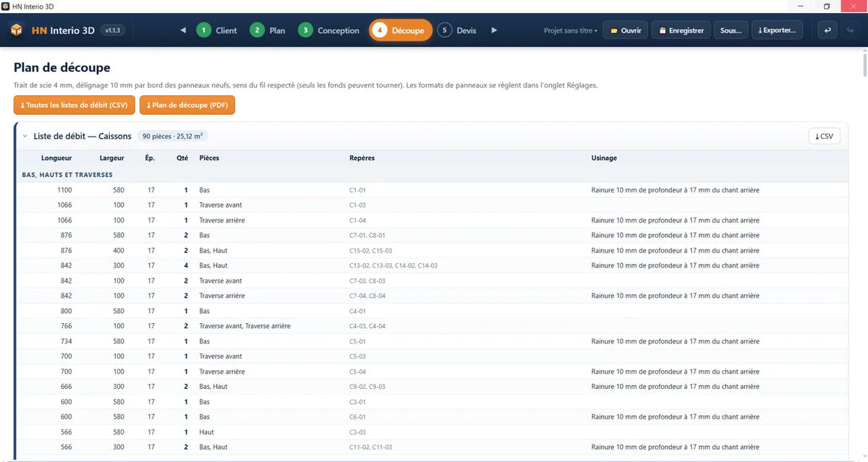Click 'Traverse avant, Traverse arrière' piece name
The height and width of the screenshot is (462, 868).
click(x=244, y=326)
